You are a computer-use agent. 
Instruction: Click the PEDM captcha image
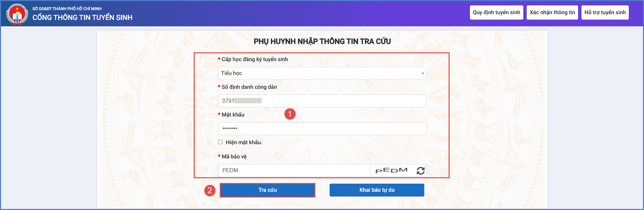point(391,170)
